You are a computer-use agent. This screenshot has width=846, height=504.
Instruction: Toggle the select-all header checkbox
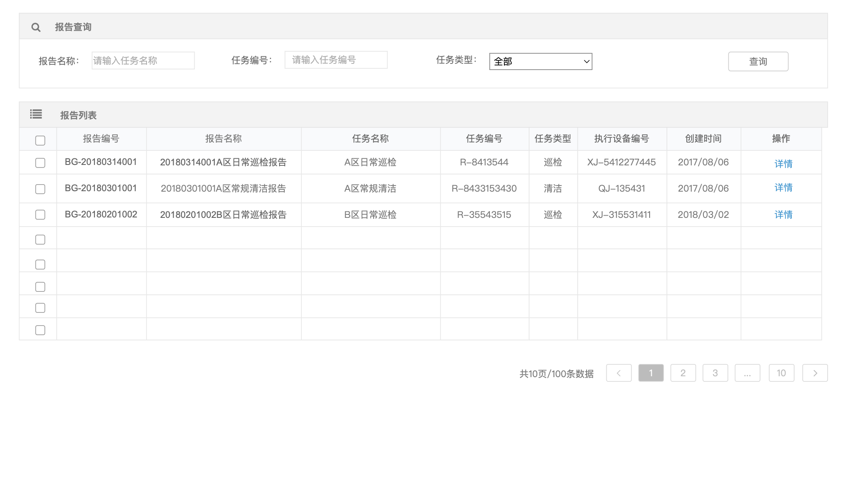click(40, 140)
